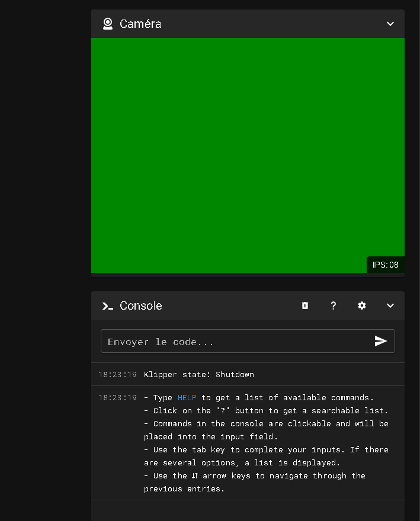Collapse the Caméra panel
The width and height of the screenshot is (420, 521).
390,24
